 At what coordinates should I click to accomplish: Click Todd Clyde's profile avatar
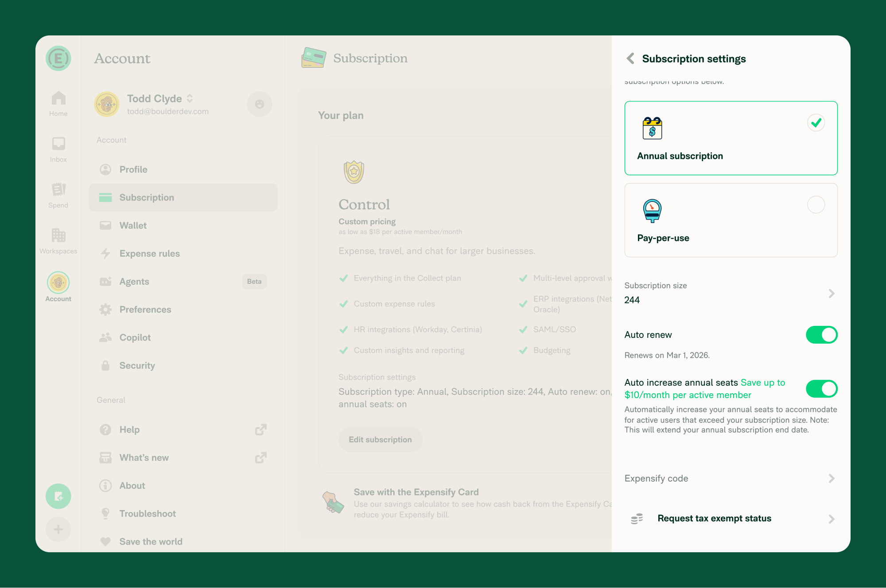point(107,104)
